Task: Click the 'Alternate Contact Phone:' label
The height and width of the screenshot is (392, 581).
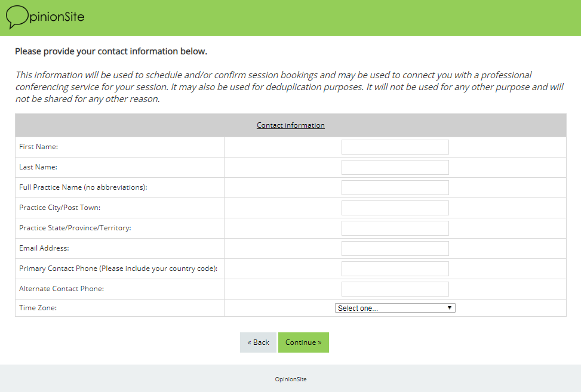Action: [62, 289]
